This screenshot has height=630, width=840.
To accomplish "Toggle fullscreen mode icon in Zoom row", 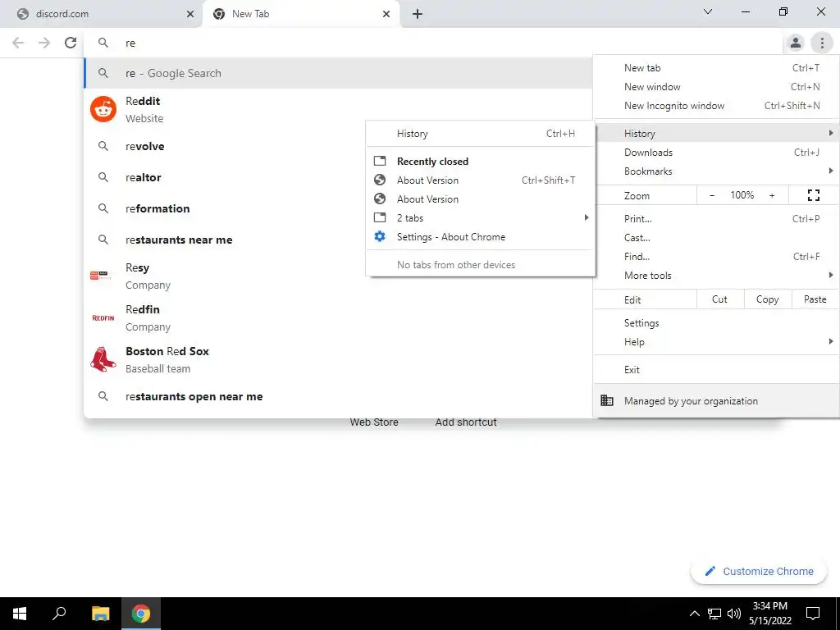I will (813, 195).
